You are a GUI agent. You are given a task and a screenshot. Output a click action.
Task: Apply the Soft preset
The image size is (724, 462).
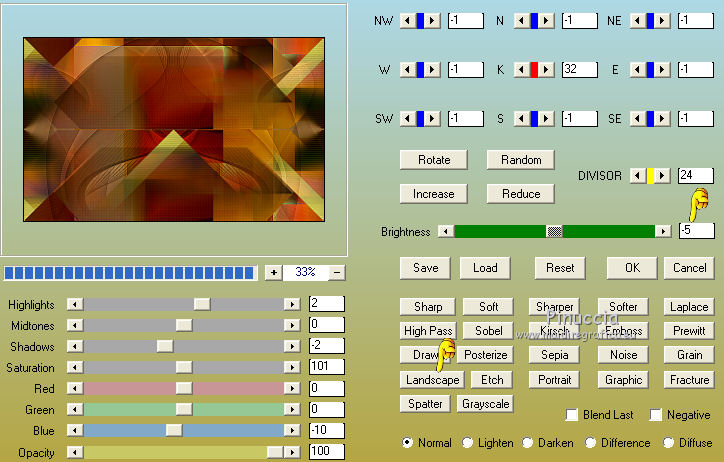click(488, 307)
